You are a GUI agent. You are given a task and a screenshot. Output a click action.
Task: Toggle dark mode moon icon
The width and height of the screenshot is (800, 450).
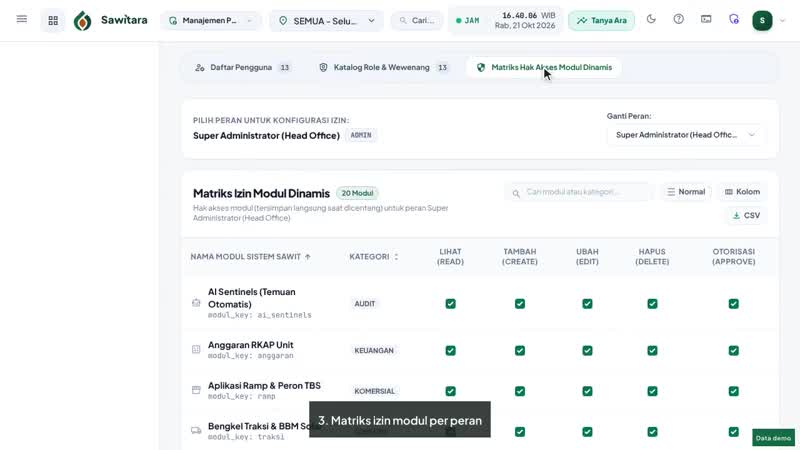pyautogui.click(x=651, y=19)
